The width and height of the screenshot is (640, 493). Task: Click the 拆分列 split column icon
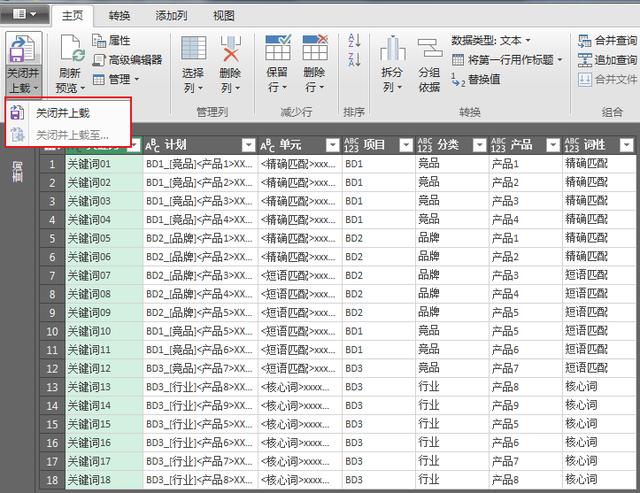point(392,49)
